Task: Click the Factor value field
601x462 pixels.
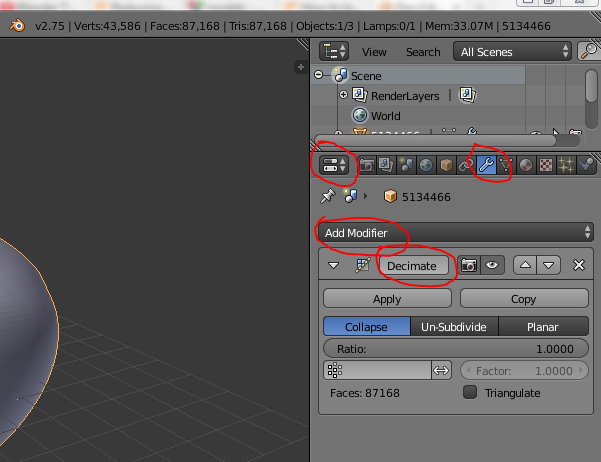Action: tap(524, 370)
